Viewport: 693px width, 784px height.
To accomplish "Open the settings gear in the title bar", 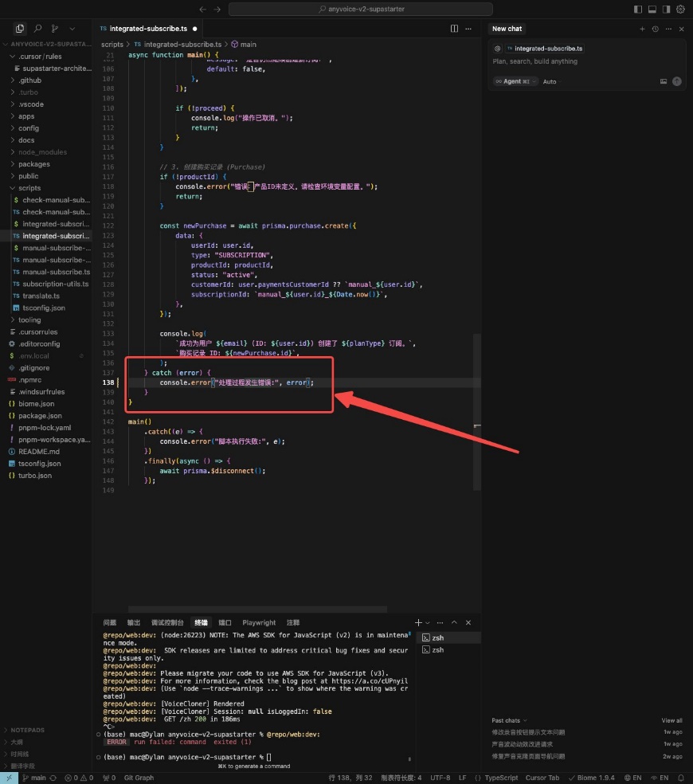I will click(x=680, y=10).
